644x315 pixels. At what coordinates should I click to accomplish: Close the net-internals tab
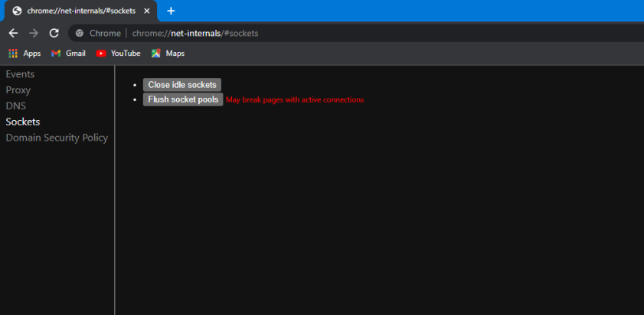click(x=147, y=11)
